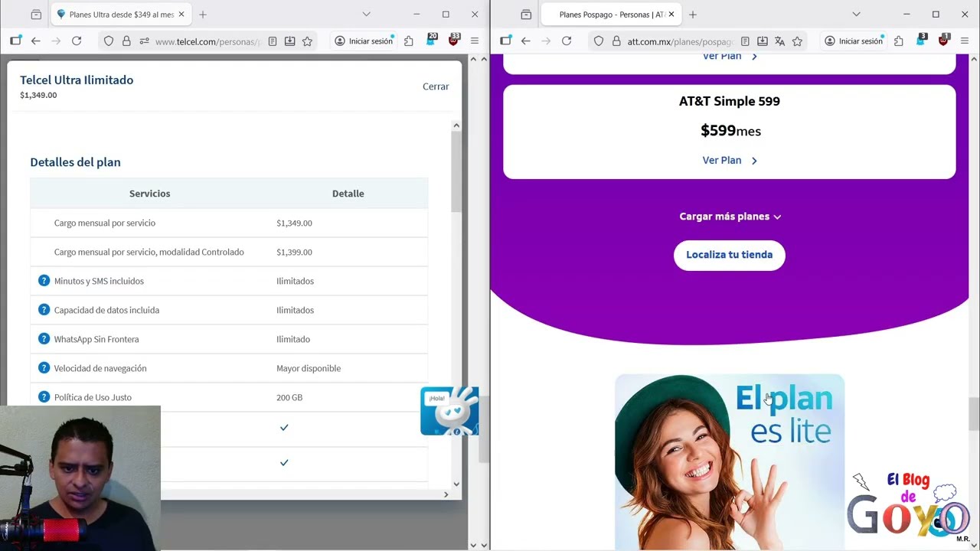
Task: Click Mayor disponible speed value
Action: (309, 368)
